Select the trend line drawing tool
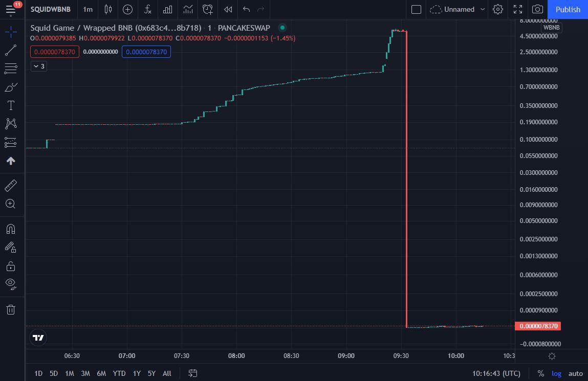This screenshot has height=381, width=588. coord(11,50)
